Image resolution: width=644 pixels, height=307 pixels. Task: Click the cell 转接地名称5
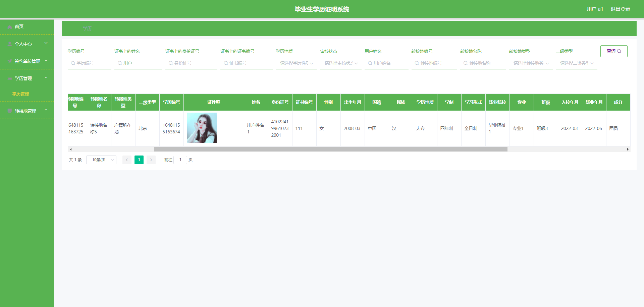99,128
